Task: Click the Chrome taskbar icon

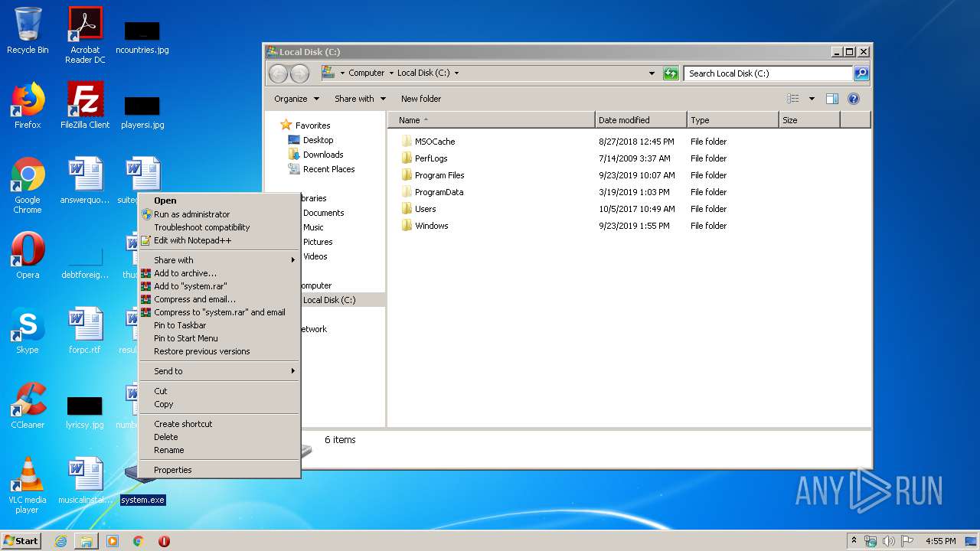Action: click(138, 541)
